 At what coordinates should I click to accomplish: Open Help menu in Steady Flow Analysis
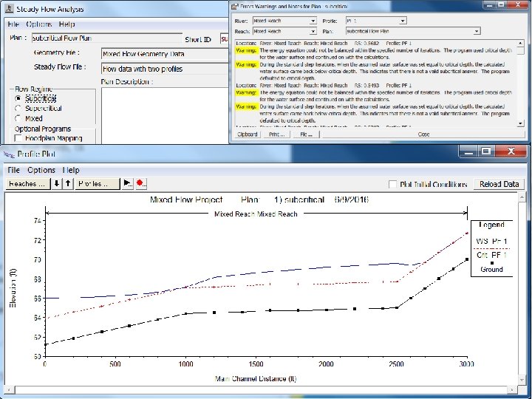click(66, 24)
